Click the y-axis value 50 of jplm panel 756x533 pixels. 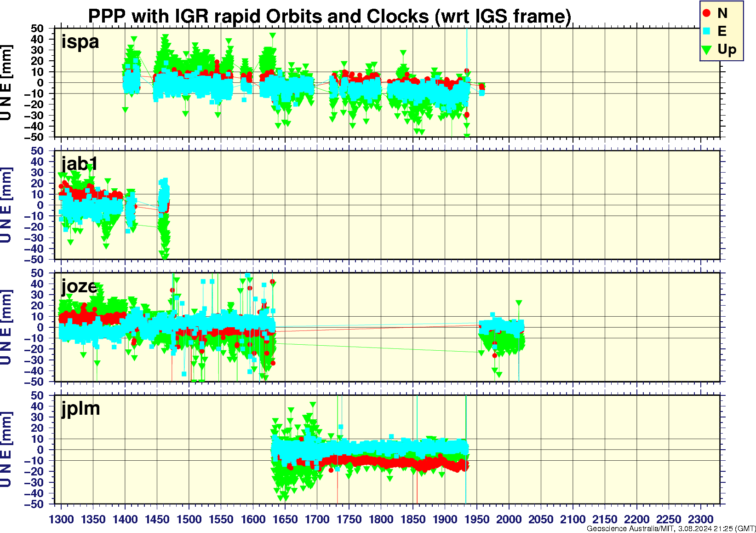(x=37, y=396)
